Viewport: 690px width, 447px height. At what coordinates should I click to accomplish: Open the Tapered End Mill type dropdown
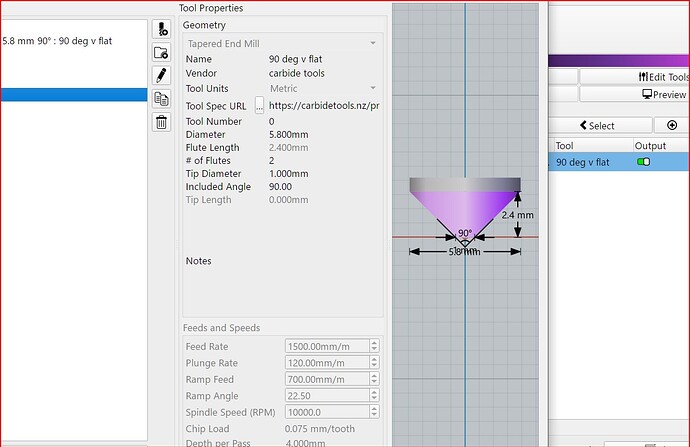tap(282, 44)
